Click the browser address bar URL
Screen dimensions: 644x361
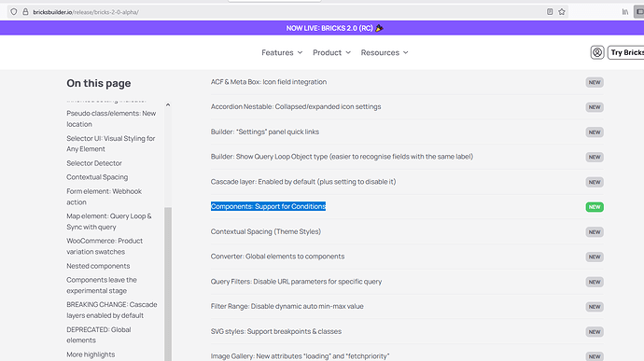point(86,12)
